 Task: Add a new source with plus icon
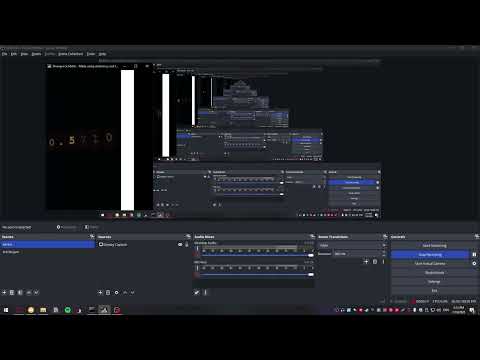coord(100,292)
